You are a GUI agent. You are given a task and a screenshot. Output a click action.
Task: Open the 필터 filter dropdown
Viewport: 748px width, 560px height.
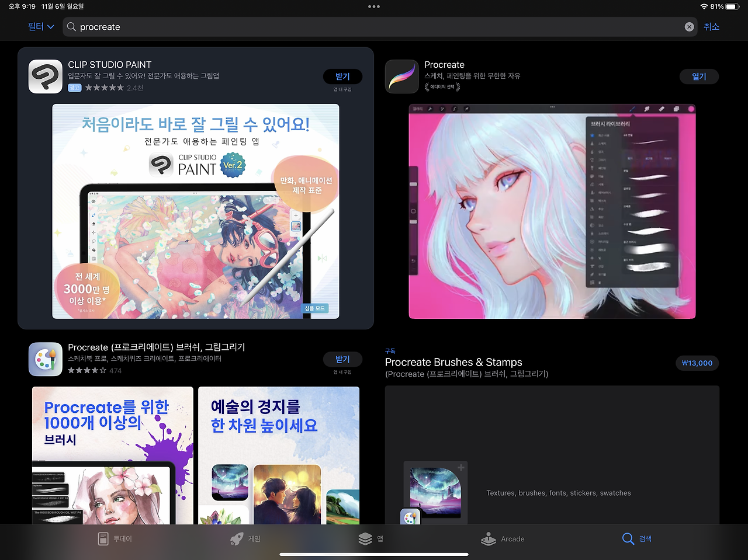coord(41,27)
